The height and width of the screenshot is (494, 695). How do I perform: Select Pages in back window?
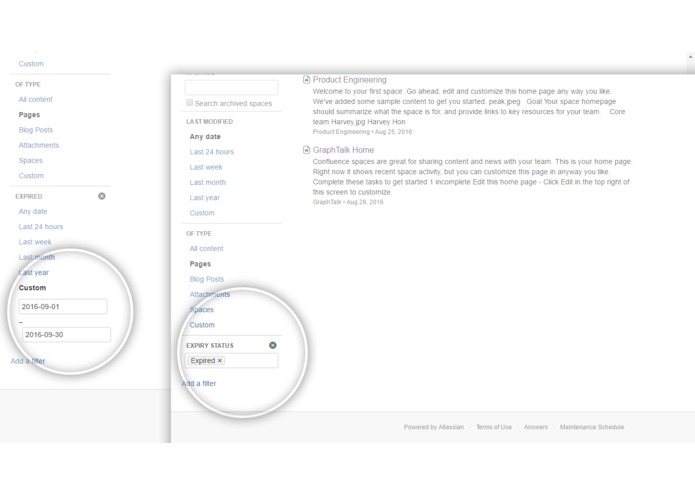pos(29,114)
